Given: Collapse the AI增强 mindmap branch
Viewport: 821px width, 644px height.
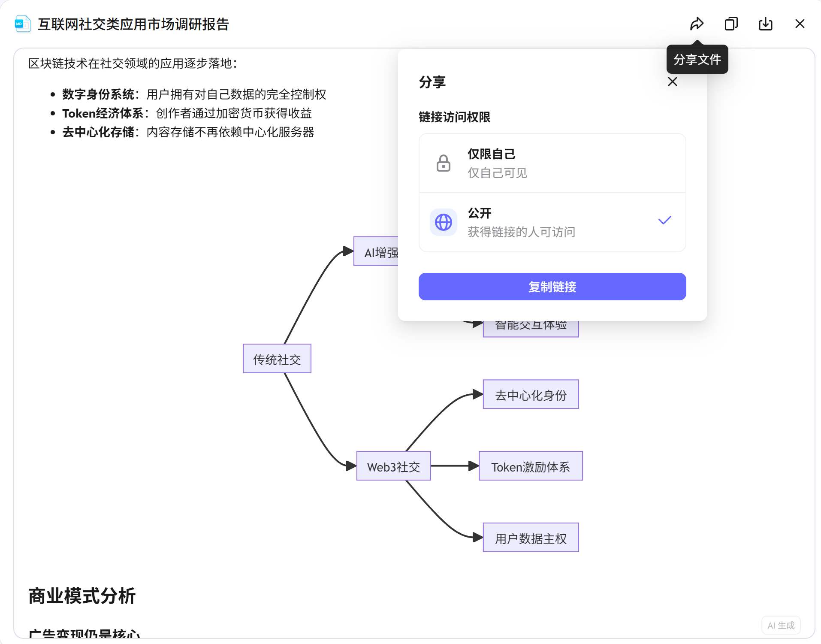Looking at the screenshot, I should point(377,252).
